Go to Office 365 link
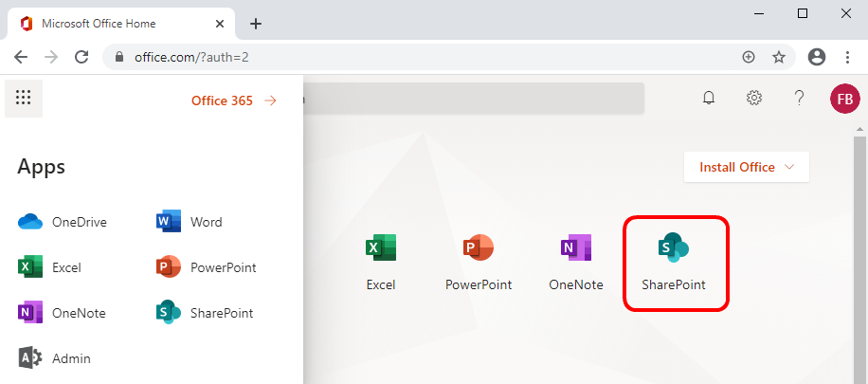This screenshot has width=868, height=384. (x=234, y=101)
